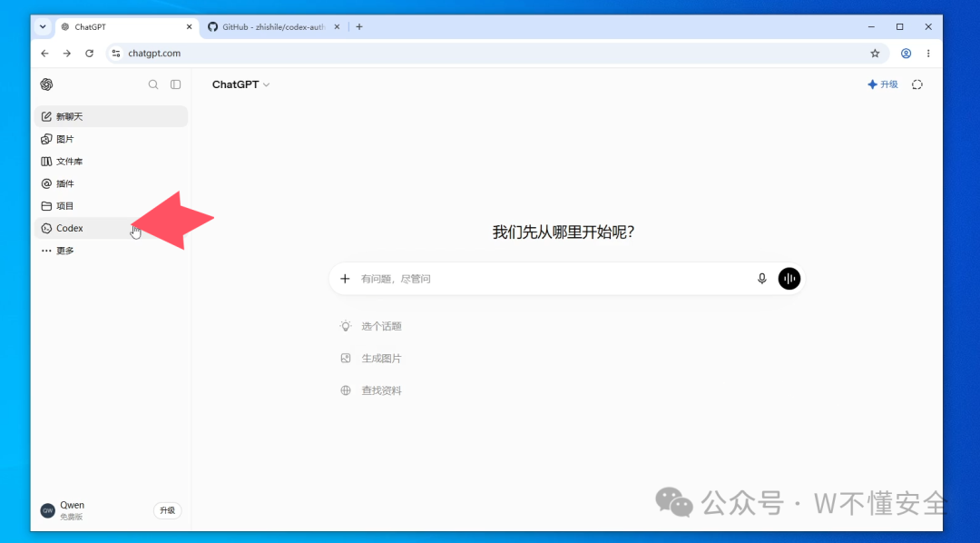Go back in browser history
Screen dimensions: 980x543
[x=45, y=54]
